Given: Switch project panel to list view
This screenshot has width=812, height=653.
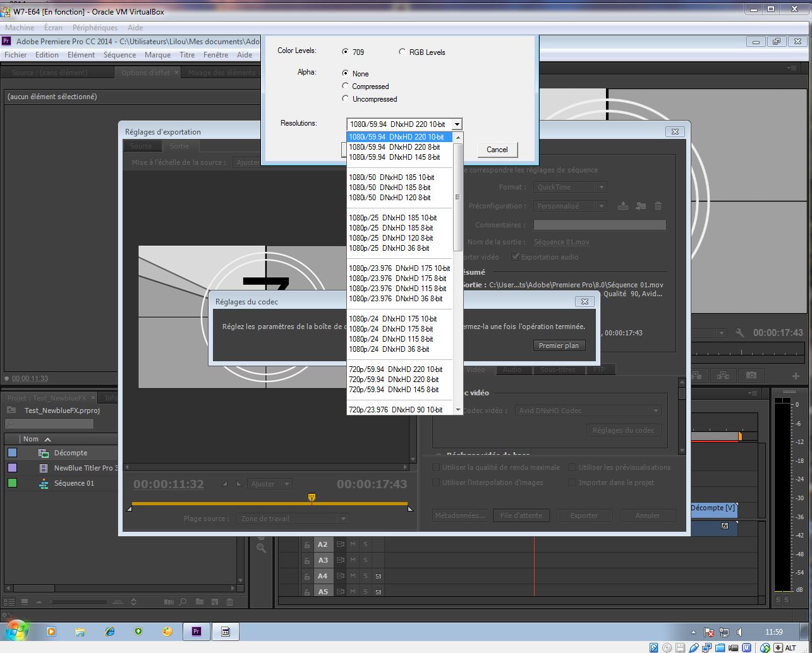Looking at the screenshot, I should [9, 602].
